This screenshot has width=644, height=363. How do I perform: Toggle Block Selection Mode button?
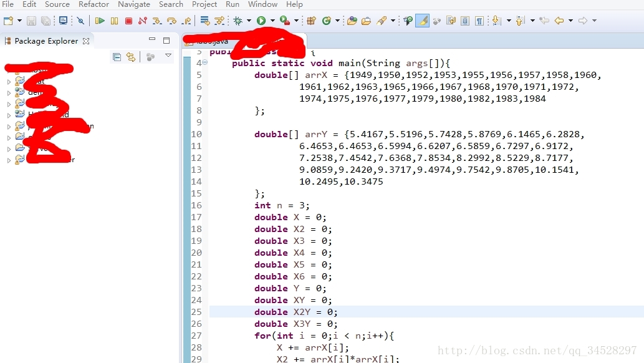[465, 21]
